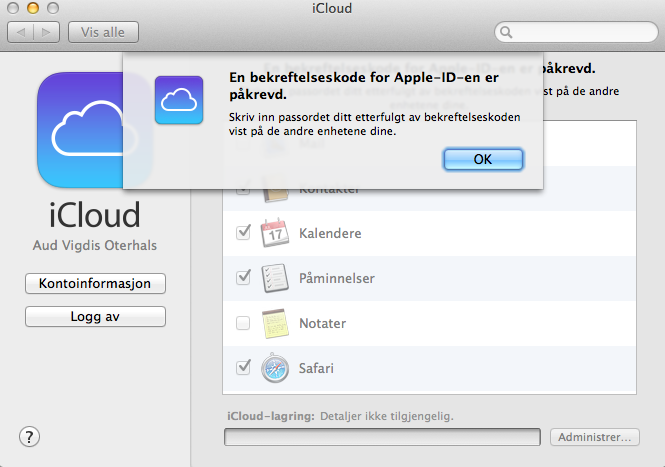Click the iCloud-lagring label
The width and height of the screenshot is (665, 467).
point(271,416)
